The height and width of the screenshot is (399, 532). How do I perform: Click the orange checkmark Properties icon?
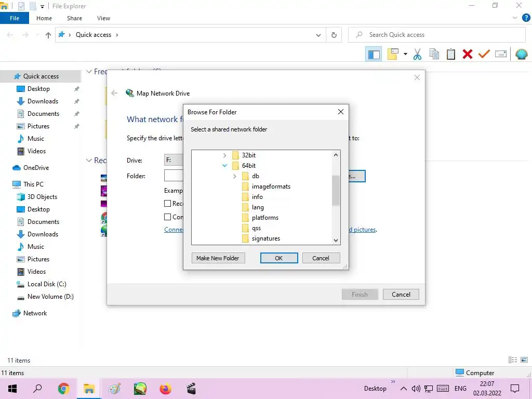[484, 54]
